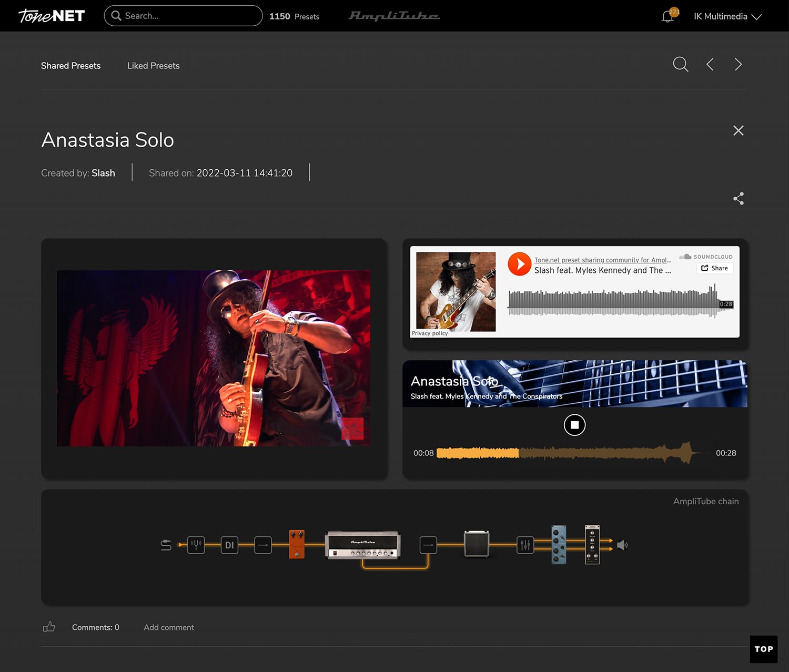The height and width of the screenshot is (672, 789).
Task: Click the share icon below the close button
Action: [738, 198]
